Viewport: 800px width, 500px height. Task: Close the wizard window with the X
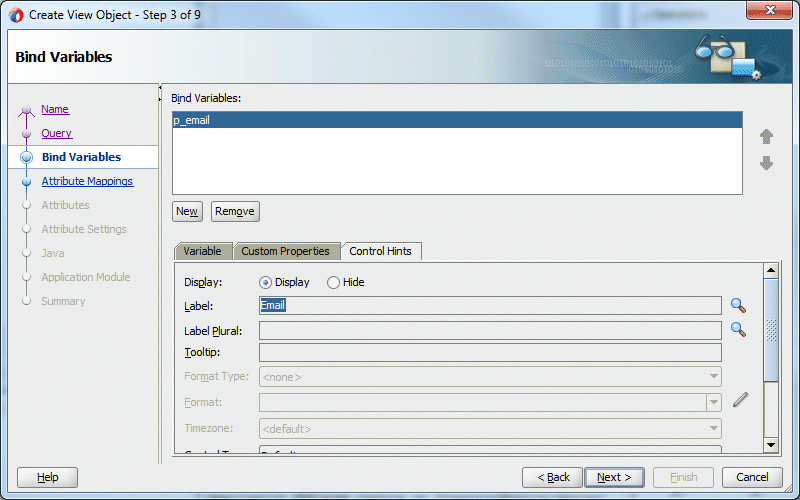coord(770,10)
